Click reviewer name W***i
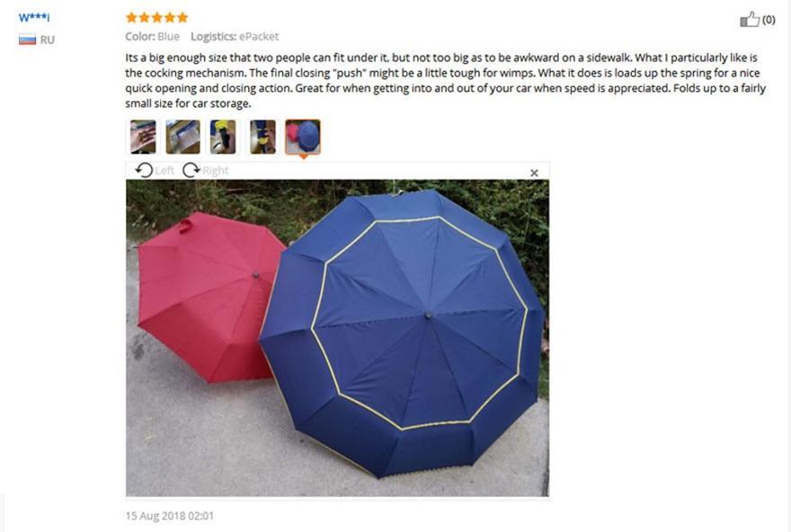The height and width of the screenshot is (532, 791). (x=34, y=18)
